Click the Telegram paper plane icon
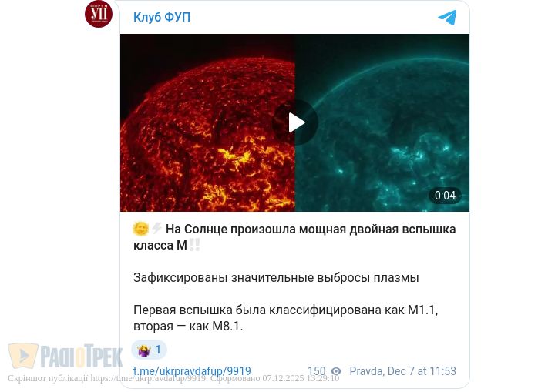 coord(447,18)
